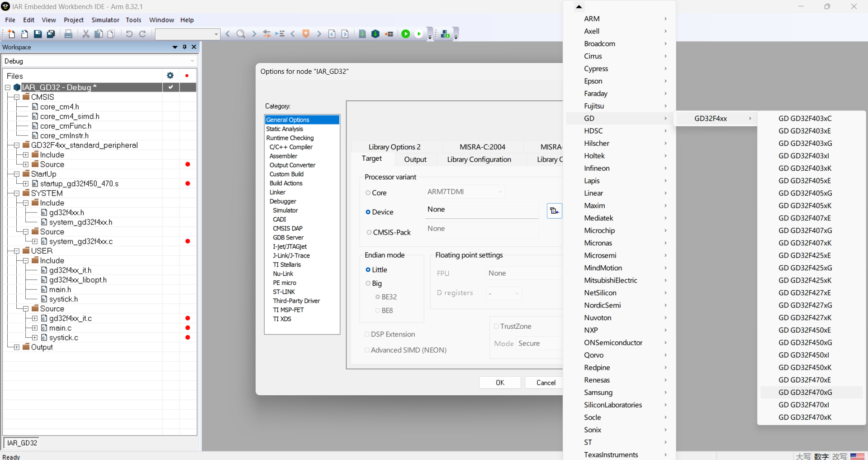This screenshot has height=460, width=868.
Task: Select startup_gd32f450_470.s file
Action: (x=79, y=184)
